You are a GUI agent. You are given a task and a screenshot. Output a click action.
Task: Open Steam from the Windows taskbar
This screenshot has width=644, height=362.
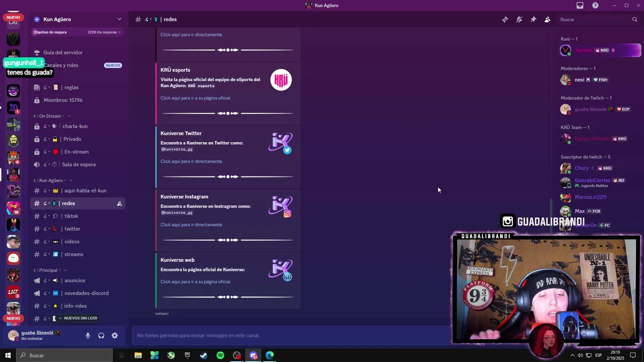click(x=204, y=355)
